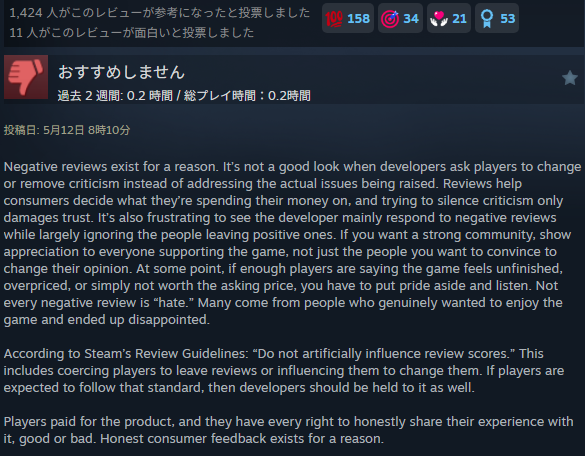Click the red thumbs-down review icon
This screenshot has width=585, height=456.
(x=26, y=77)
